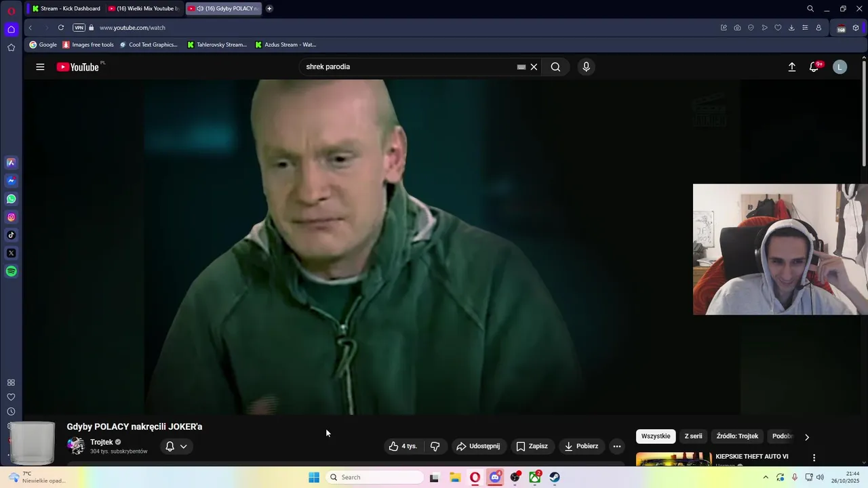868x488 pixels.
Task: Open options for KIEPSKIE THEFT AUTO VI video
Action: 814,457
